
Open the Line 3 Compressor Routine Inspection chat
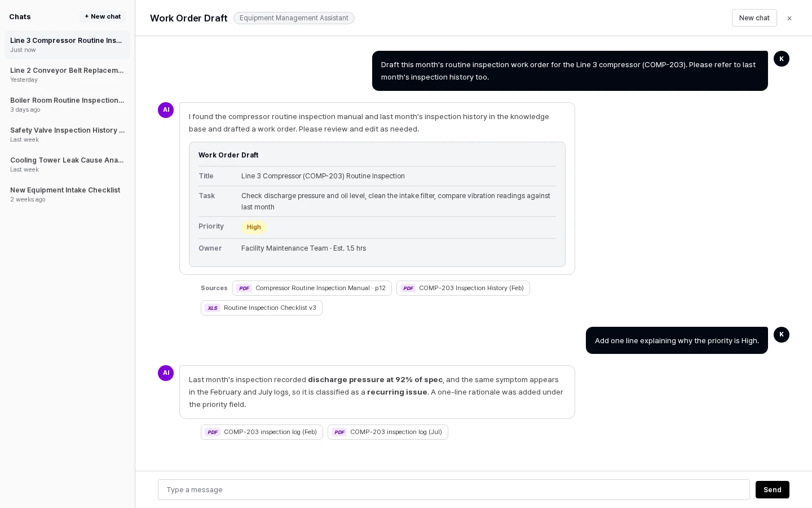[x=67, y=45]
